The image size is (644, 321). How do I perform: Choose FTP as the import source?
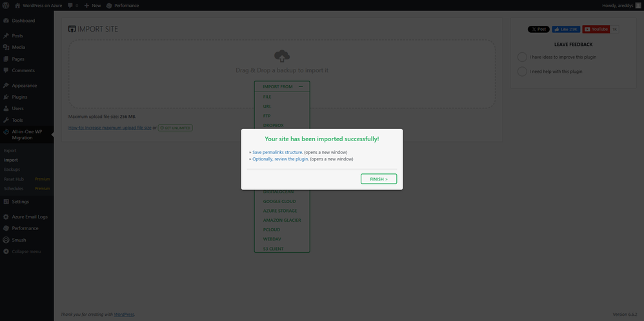pos(267,116)
